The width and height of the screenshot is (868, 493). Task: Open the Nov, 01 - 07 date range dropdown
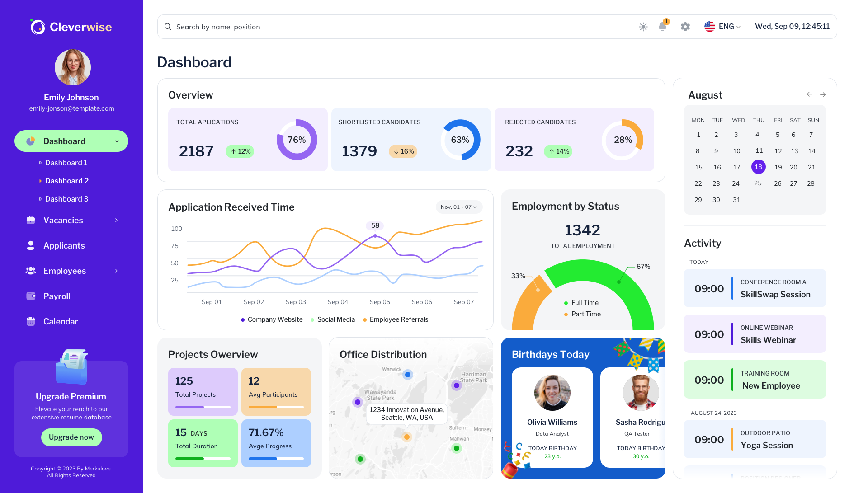coord(458,207)
